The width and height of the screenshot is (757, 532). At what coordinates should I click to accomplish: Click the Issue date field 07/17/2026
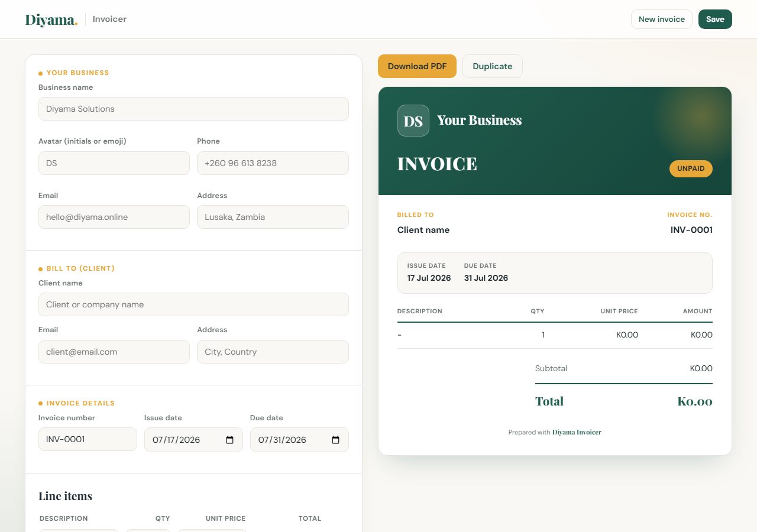point(193,440)
